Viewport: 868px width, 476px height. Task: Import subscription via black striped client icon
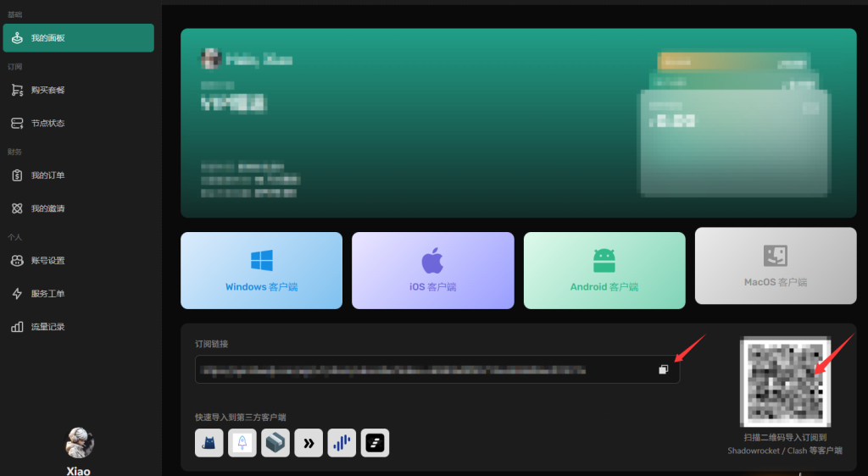click(375, 443)
